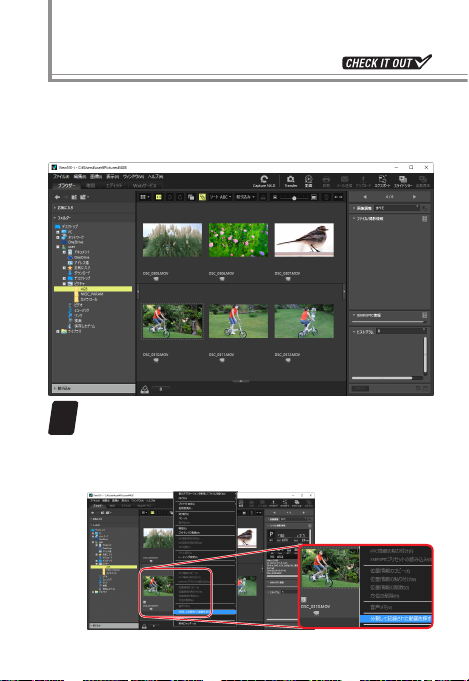The width and height of the screenshot is (469, 681).
Task: Open the sort ABC dropdown
Action: pyautogui.click(x=221, y=197)
